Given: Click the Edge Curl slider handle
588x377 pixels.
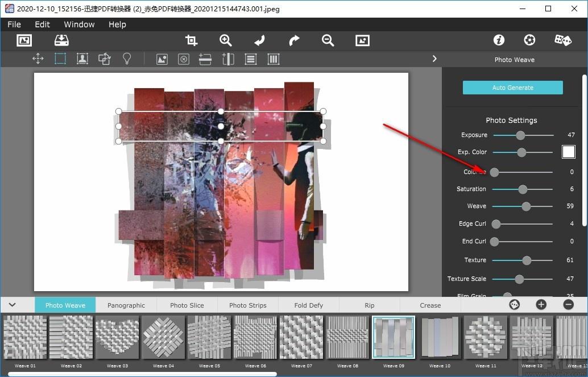Looking at the screenshot, I should (496, 224).
